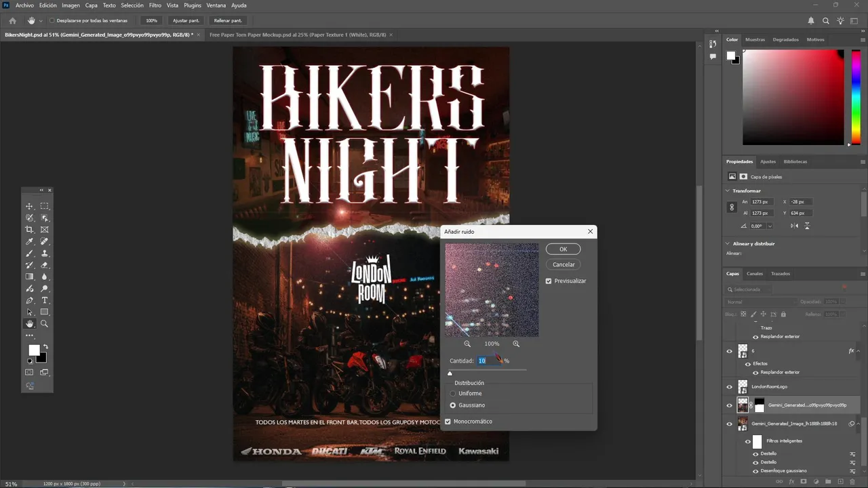
Task: Open the Selección menu
Action: tap(132, 5)
